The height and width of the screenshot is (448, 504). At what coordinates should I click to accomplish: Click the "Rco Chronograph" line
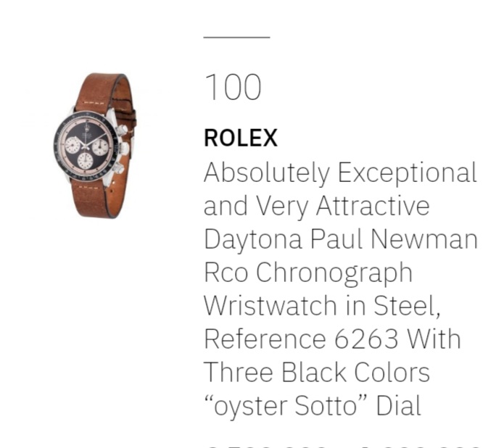tap(307, 273)
